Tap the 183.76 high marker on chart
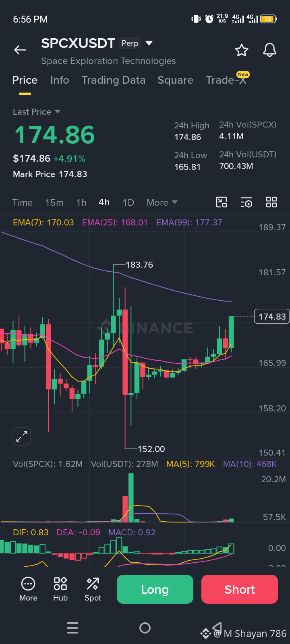Viewport: 290px width, 644px height. pos(139,265)
